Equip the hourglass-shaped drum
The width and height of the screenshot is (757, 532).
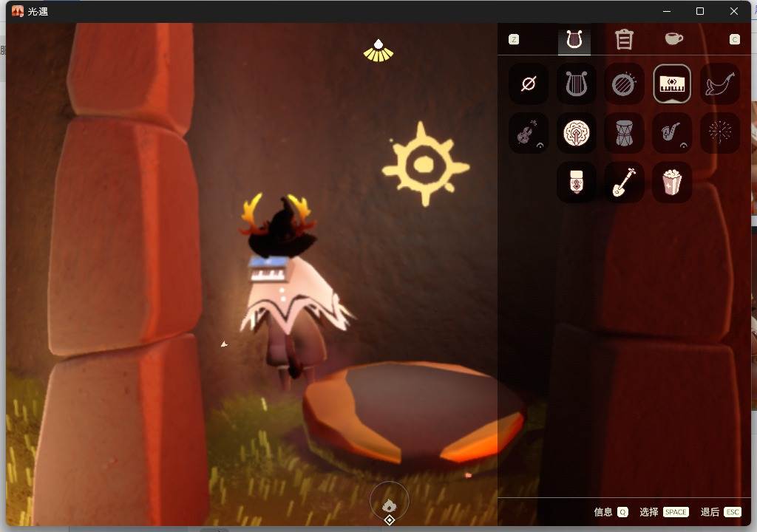tap(624, 133)
